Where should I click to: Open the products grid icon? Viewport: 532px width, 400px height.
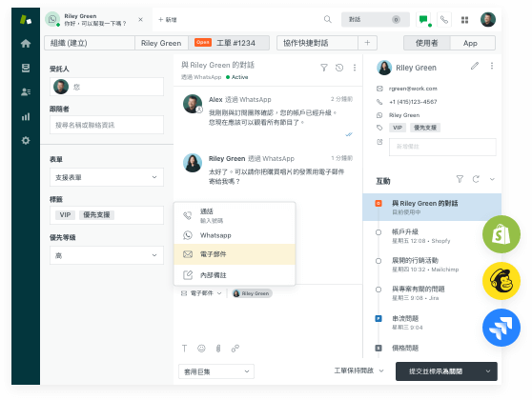(465, 20)
